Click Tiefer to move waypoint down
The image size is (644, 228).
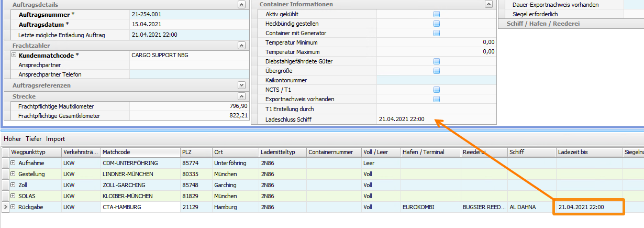pyautogui.click(x=34, y=139)
